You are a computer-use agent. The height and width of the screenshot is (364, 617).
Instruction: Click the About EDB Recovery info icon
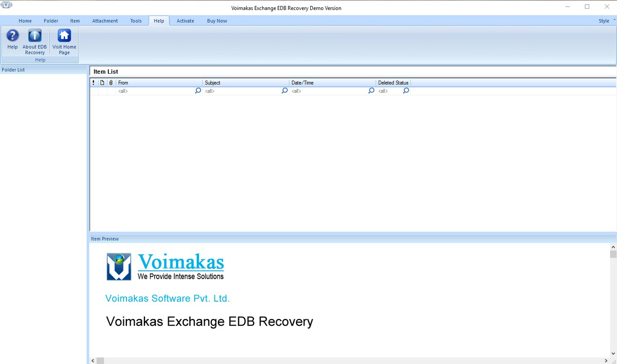35,35
